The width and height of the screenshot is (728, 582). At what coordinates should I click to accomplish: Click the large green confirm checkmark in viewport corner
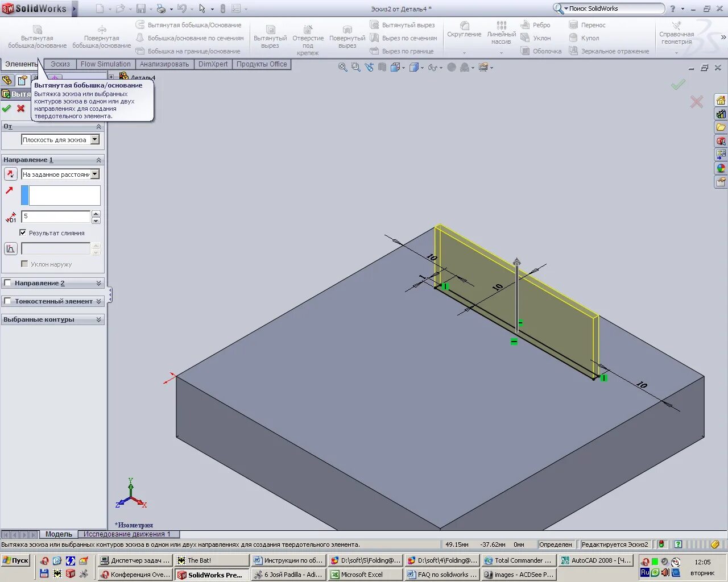(x=678, y=85)
